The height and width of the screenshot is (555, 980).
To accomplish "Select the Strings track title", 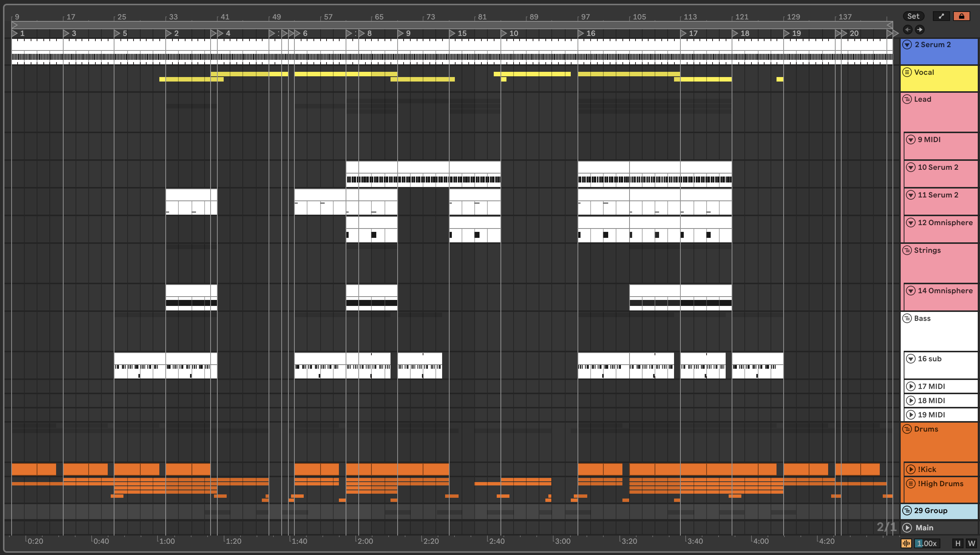I will click(927, 250).
